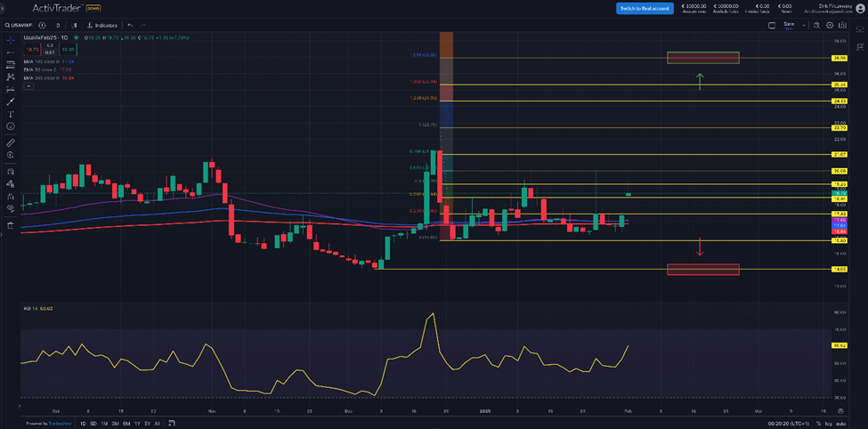Screen dimensions: 868x429
Task: Undo the last chart action
Action: (130, 26)
